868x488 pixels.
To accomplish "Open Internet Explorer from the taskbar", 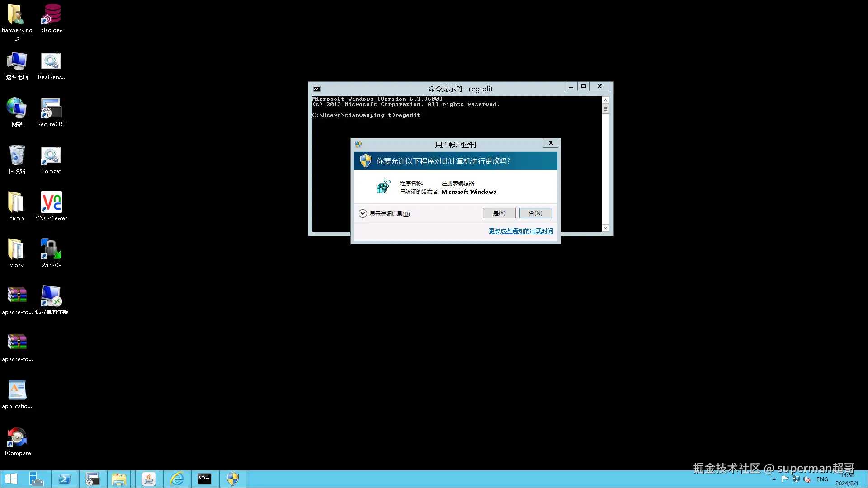I will point(177,479).
